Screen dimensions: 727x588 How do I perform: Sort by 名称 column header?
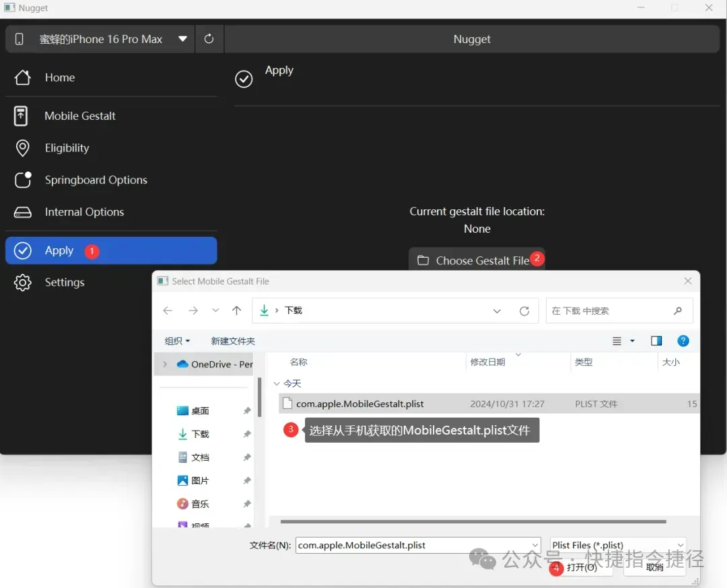click(299, 362)
